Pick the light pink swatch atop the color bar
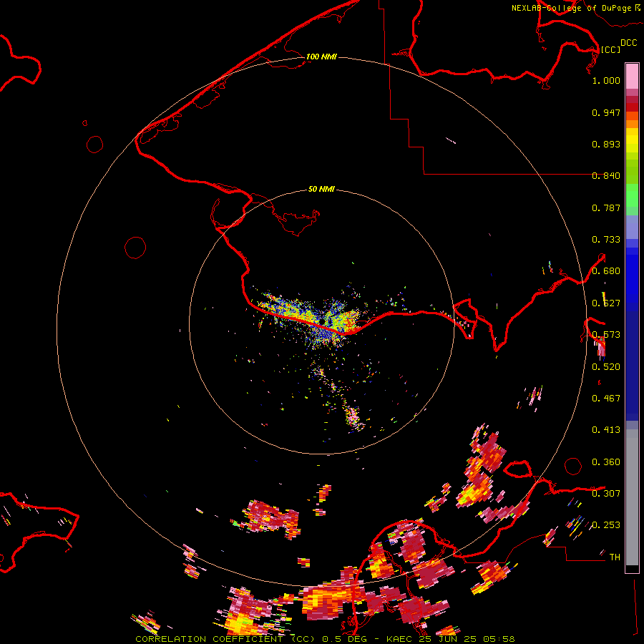 point(632,76)
